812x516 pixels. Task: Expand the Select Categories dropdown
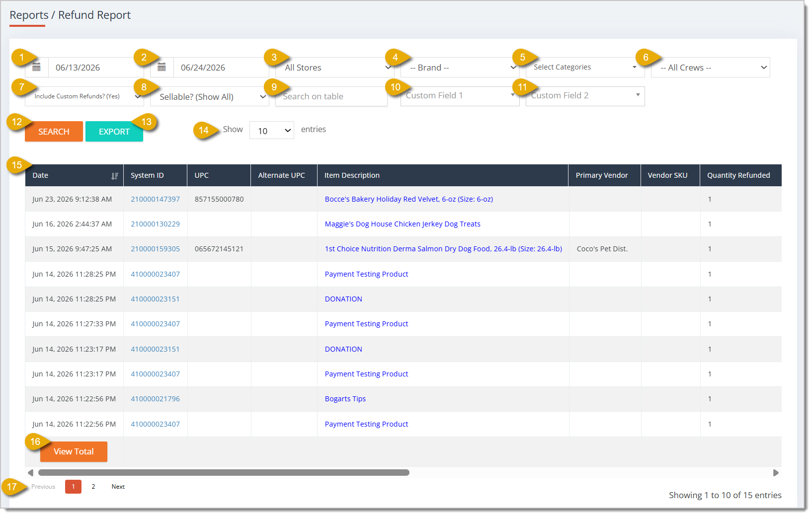pos(585,67)
